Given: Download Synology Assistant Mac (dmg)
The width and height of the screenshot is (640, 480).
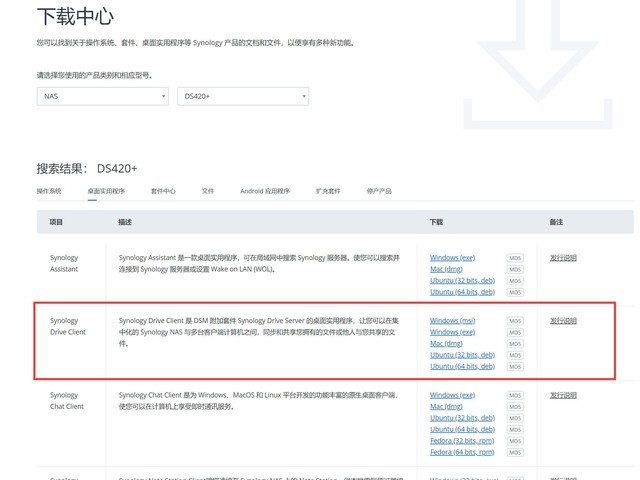Looking at the screenshot, I should (x=446, y=269).
